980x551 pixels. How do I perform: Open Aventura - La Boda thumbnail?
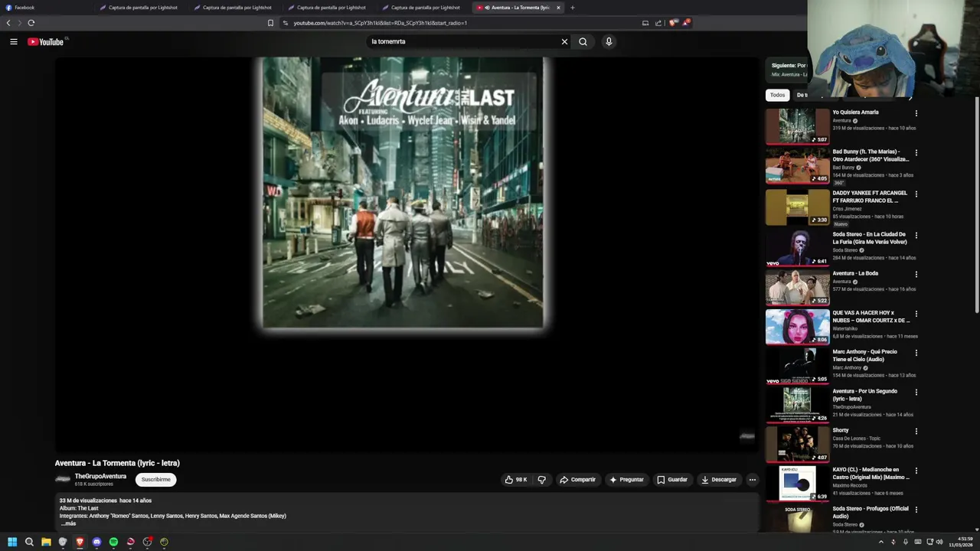tap(797, 287)
